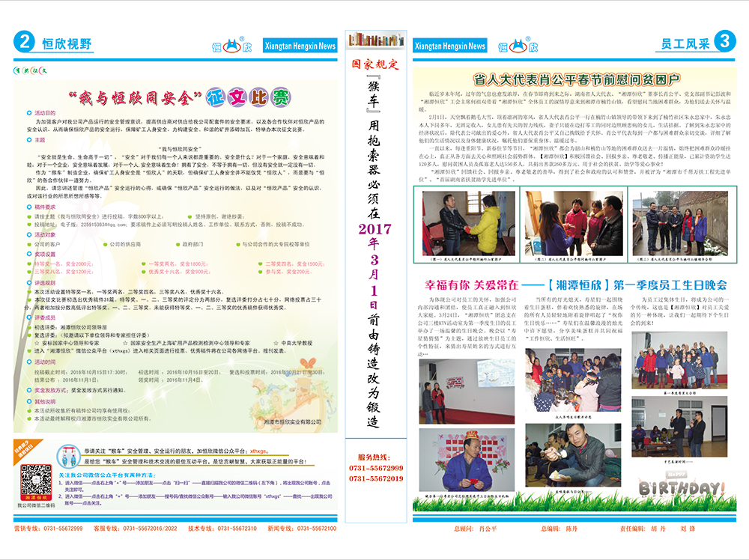Click the page number 2 circle

coord(24,43)
